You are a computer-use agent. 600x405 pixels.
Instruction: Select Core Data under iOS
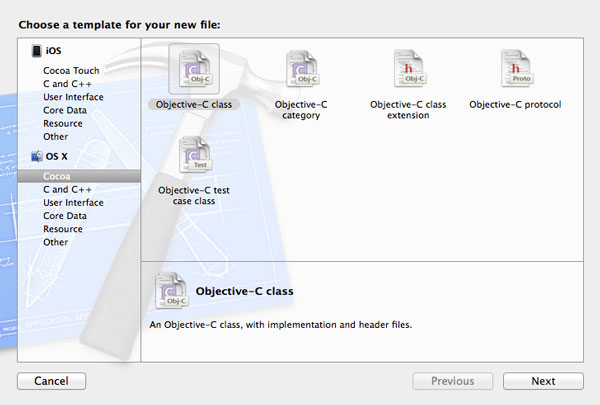coord(65,110)
